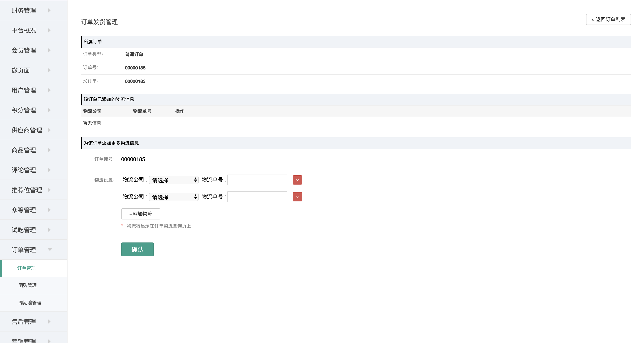Open the 财务管理 menu

click(34, 10)
